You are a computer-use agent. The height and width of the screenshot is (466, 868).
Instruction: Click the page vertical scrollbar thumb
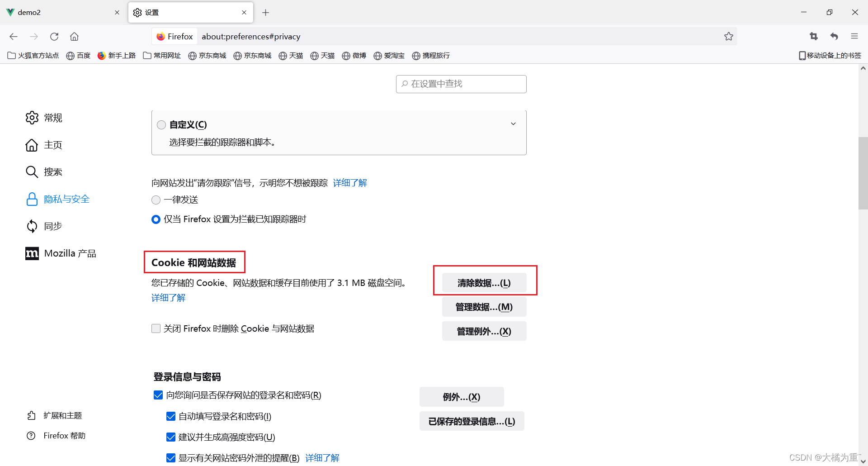pos(863,173)
